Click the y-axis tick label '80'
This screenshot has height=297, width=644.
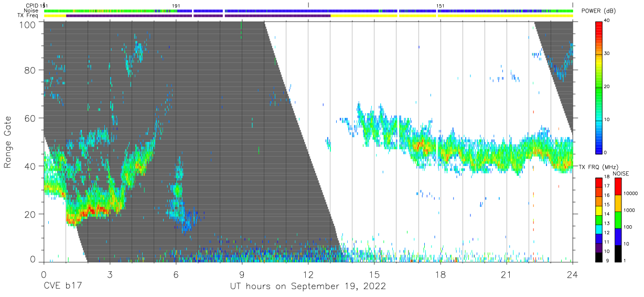31,70
